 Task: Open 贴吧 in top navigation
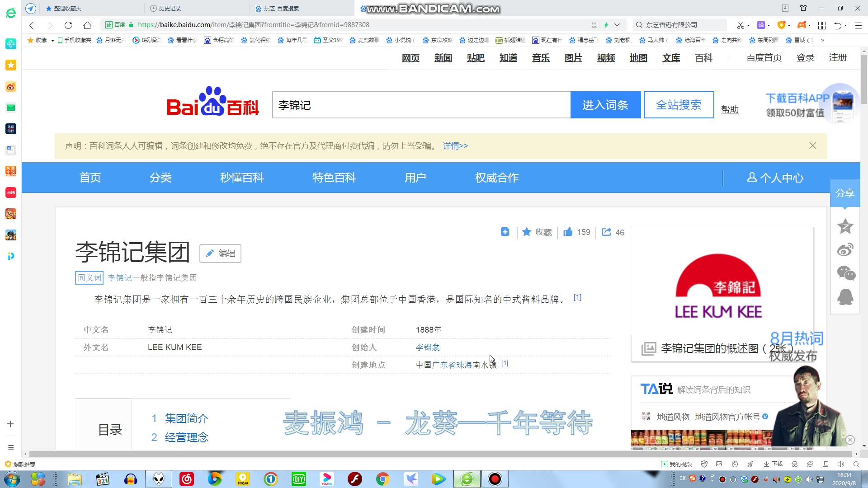click(x=476, y=58)
